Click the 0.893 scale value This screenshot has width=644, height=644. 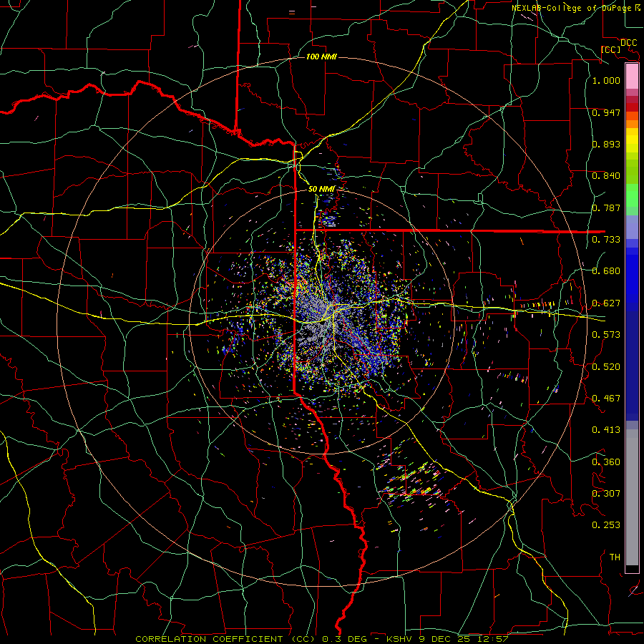point(606,144)
